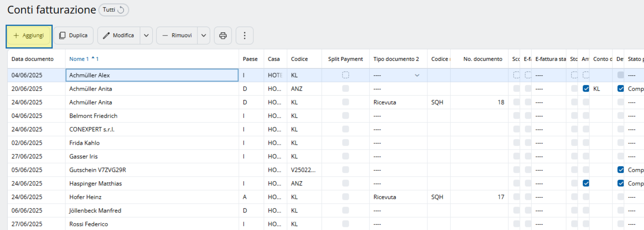The height and width of the screenshot is (230, 644).
Task: Click the Paese column header
Action: coord(250,59)
